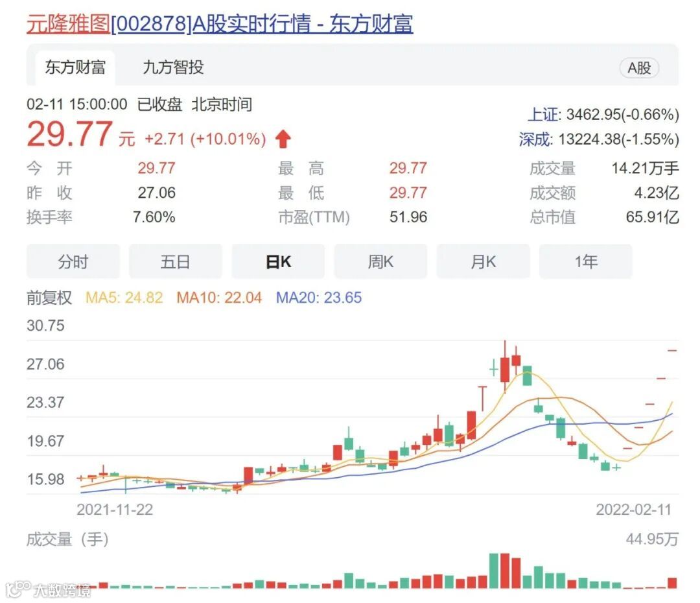
Task: Click the tallest green volume bar
Action: click(494, 571)
